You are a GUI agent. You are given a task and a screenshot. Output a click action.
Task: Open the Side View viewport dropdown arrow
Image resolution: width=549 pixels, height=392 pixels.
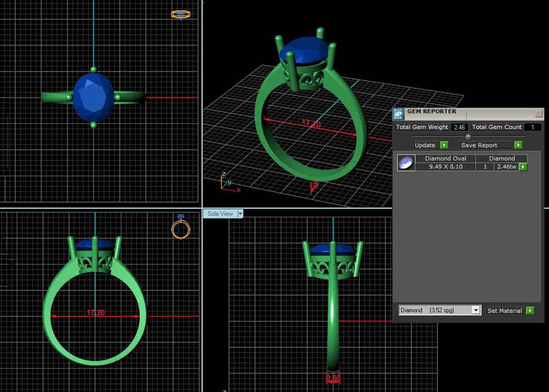240,213
